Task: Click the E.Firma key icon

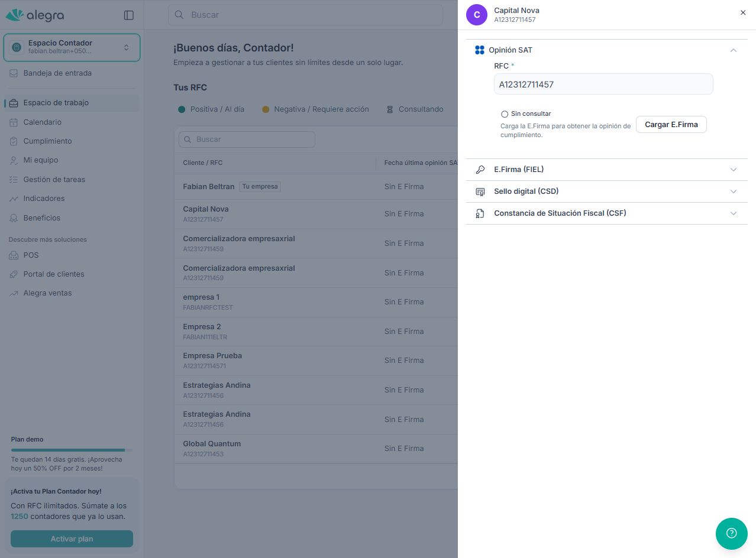Action: (x=480, y=170)
